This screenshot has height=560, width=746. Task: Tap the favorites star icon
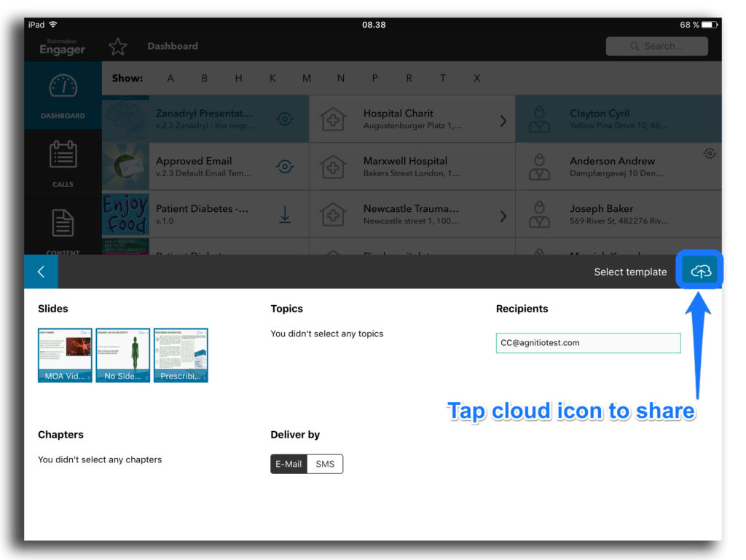click(x=117, y=46)
